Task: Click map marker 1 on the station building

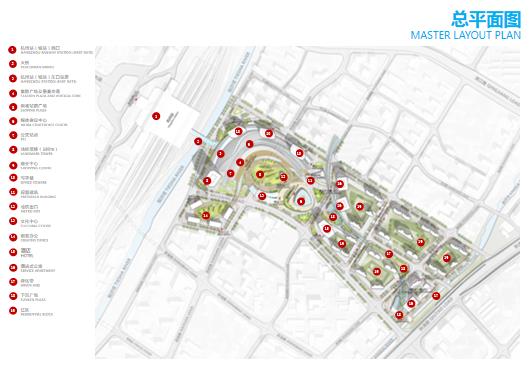Action: (156, 116)
